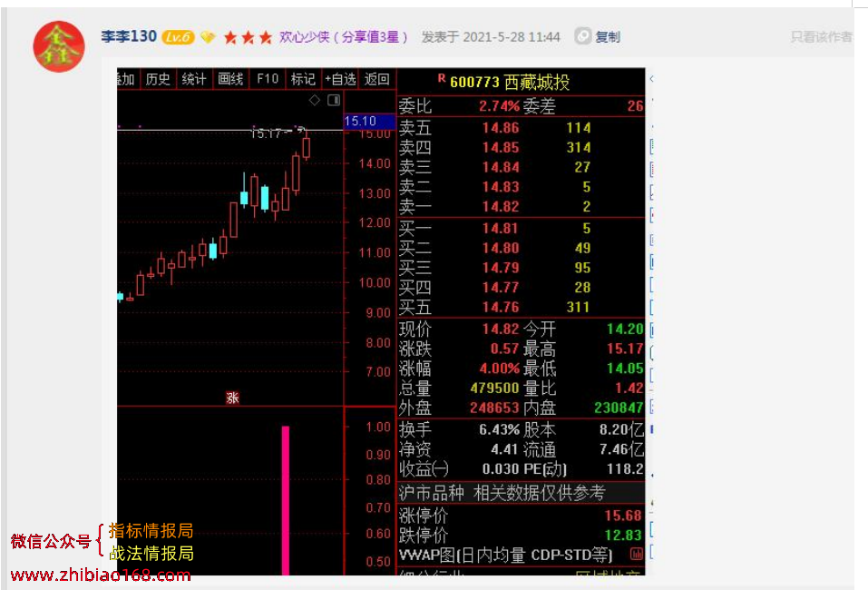
Task: Click the 15.10 price axis label
Action: [x=369, y=122]
